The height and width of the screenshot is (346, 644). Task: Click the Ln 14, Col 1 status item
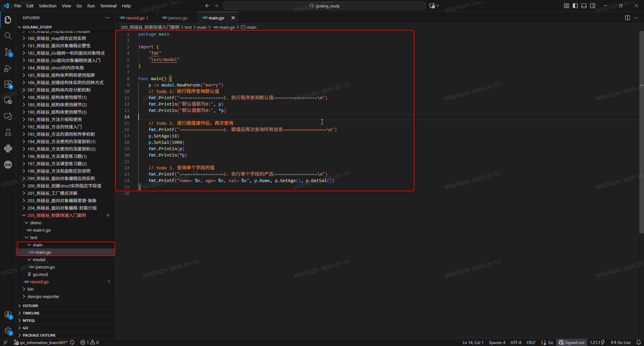[473, 342]
